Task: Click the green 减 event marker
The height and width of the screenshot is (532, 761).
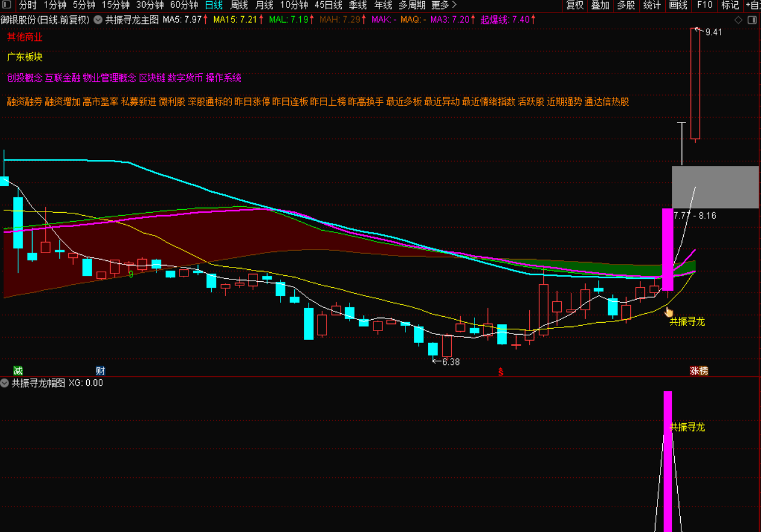Action: (x=18, y=371)
